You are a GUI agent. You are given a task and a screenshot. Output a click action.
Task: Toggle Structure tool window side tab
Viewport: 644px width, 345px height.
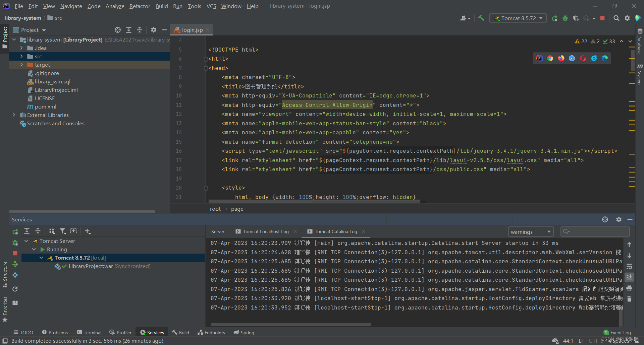[5, 275]
